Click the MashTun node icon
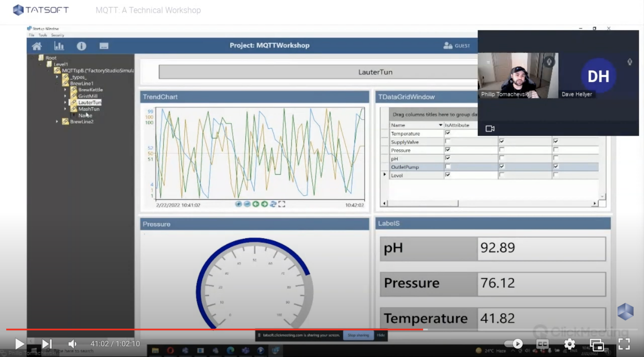 point(74,109)
